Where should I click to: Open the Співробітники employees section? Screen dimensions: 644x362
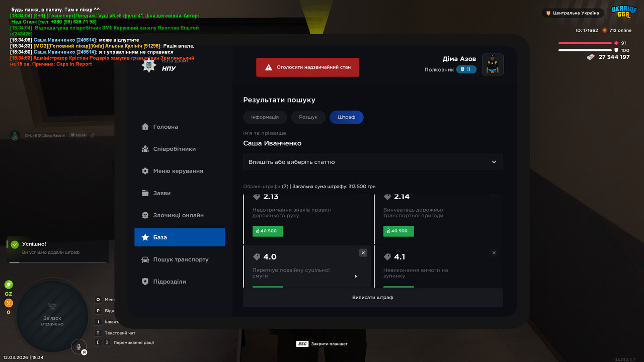tap(180, 149)
